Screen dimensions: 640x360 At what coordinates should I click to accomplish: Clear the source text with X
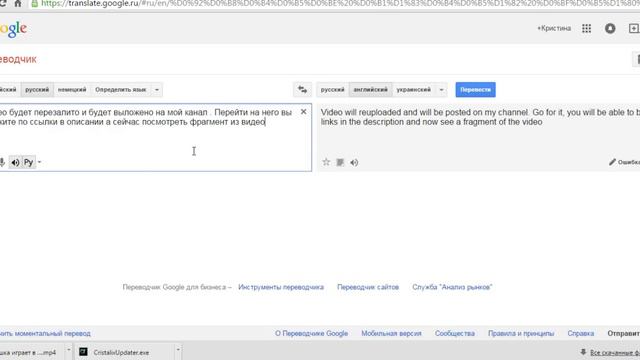tap(303, 111)
